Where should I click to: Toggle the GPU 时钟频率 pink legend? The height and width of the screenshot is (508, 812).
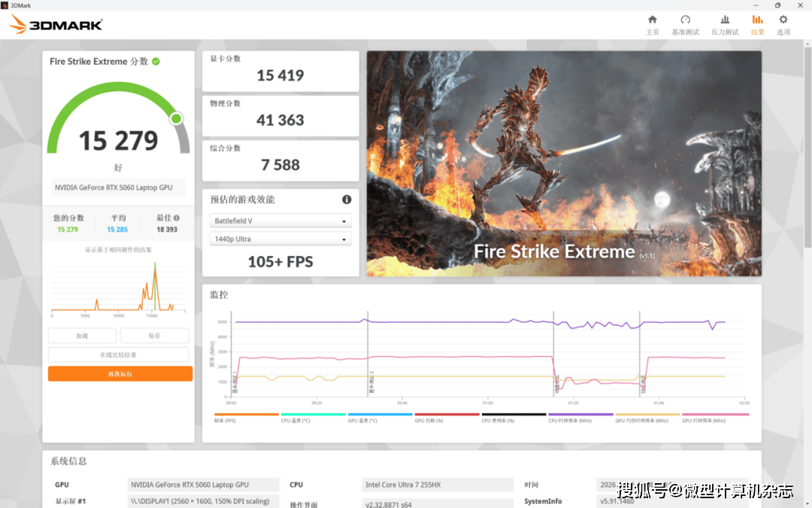[x=715, y=418]
